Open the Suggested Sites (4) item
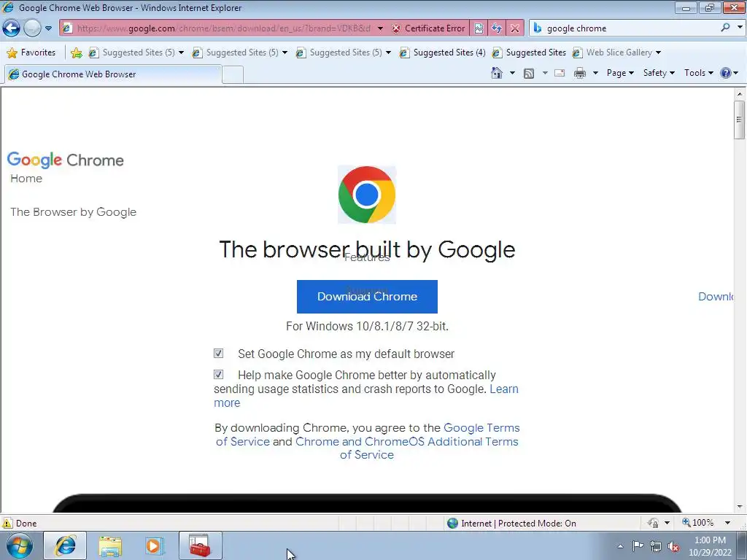 pos(443,52)
